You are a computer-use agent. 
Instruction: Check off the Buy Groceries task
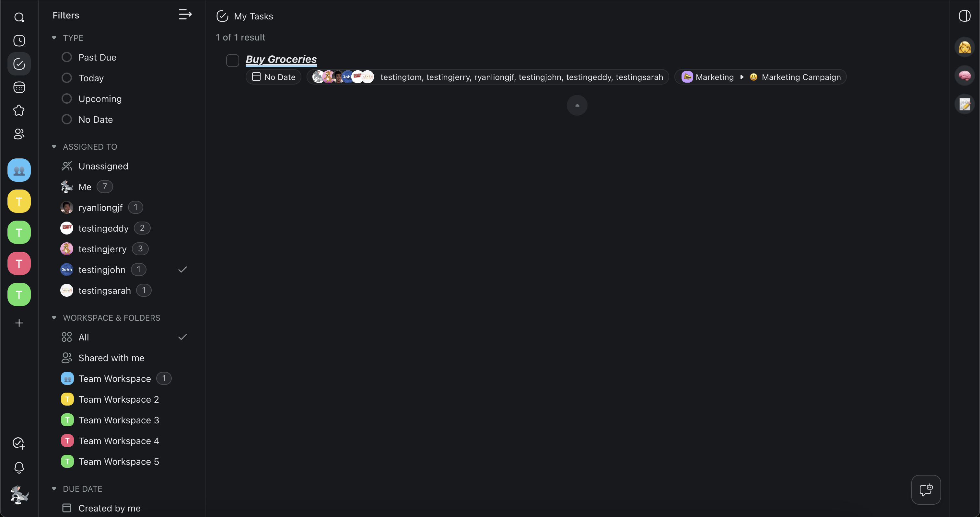click(x=232, y=61)
